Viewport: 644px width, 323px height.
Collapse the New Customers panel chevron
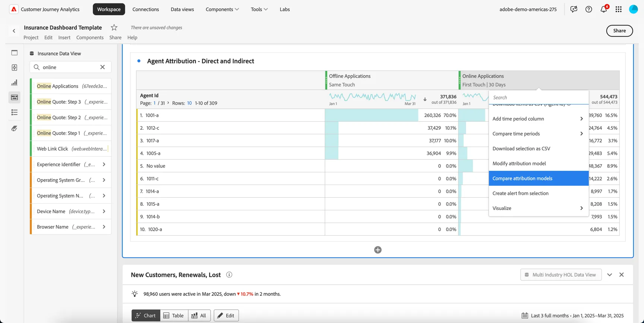(610, 275)
